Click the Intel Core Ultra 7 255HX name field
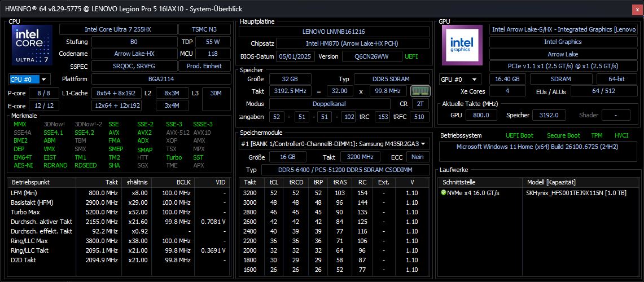The width and height of the screenshot is (644, 282). [117, 29]
